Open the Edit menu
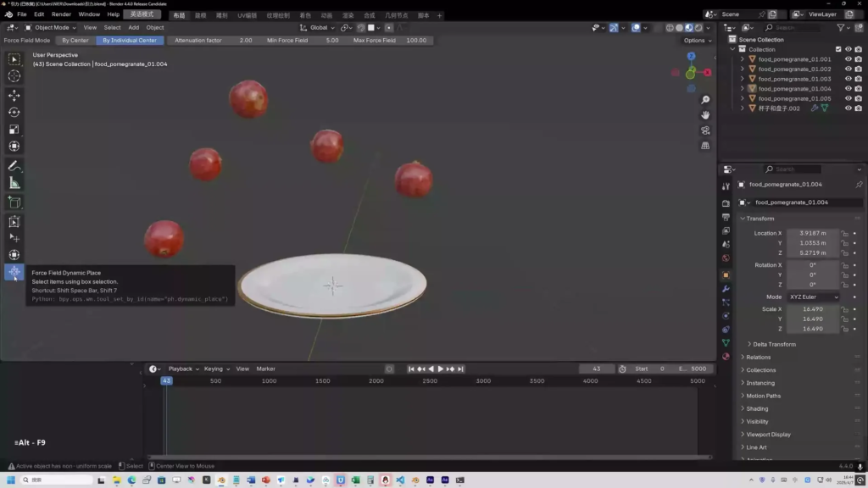The image size is (868, 488). [x=39, y=14]
